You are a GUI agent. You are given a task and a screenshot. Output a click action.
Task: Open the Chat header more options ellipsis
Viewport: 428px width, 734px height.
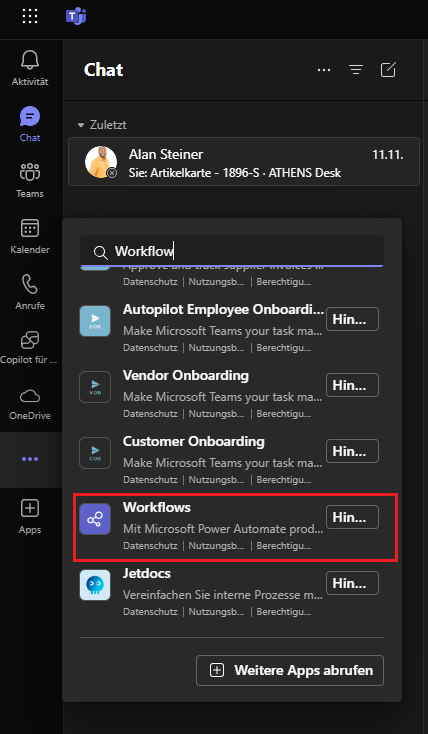point(324,70)
